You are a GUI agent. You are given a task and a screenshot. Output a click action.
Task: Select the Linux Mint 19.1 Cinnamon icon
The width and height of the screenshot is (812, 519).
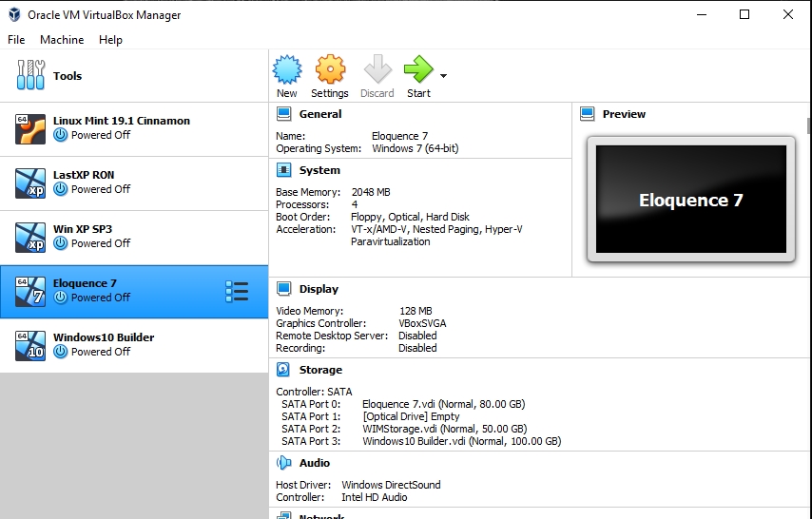click(x=30, y=129)
